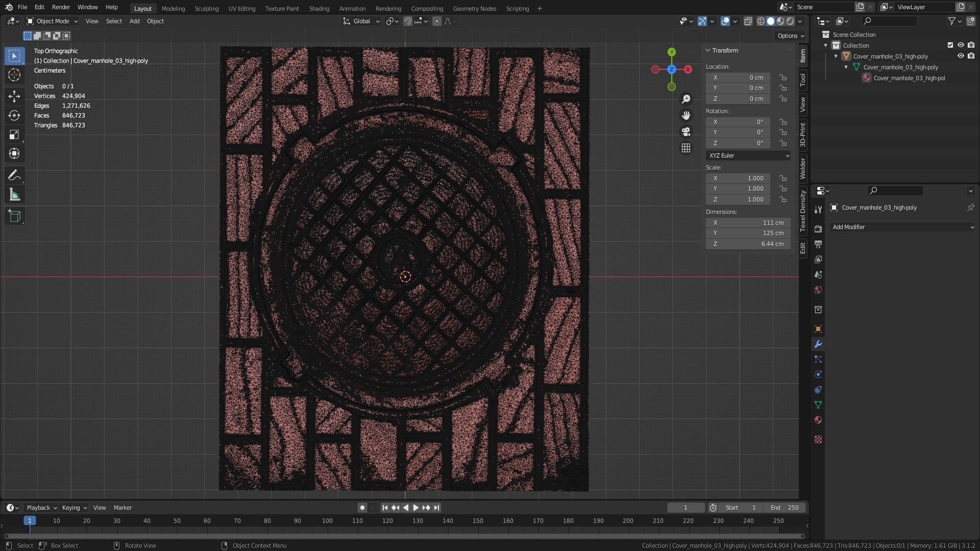Open the XYZ Euler rotation mode dropdown
The width and height of the screenshot is (980, 551).
748,156
